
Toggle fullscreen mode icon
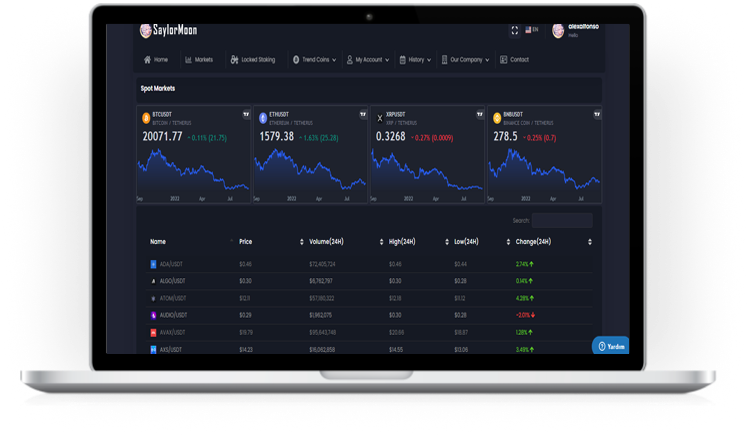click(515, 30)
